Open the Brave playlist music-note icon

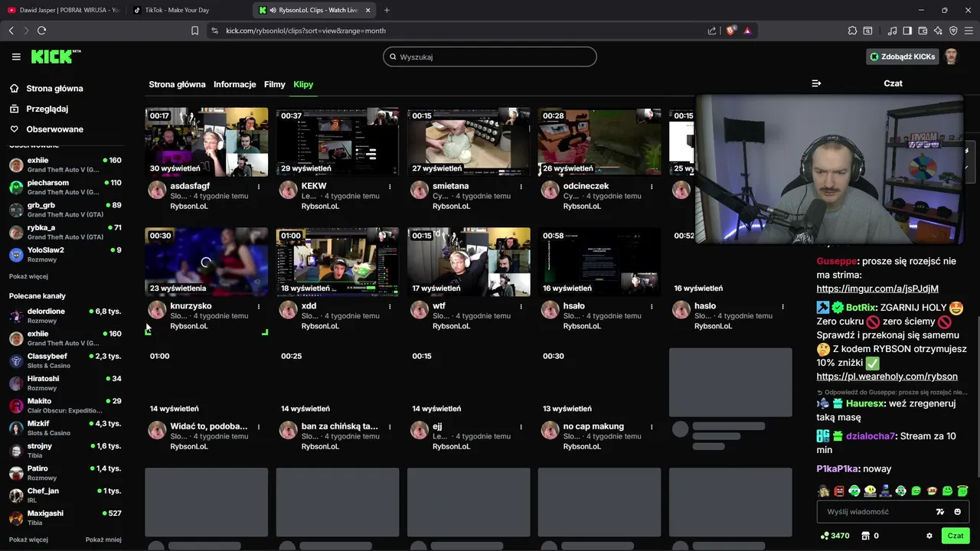(x=892, y=31)
